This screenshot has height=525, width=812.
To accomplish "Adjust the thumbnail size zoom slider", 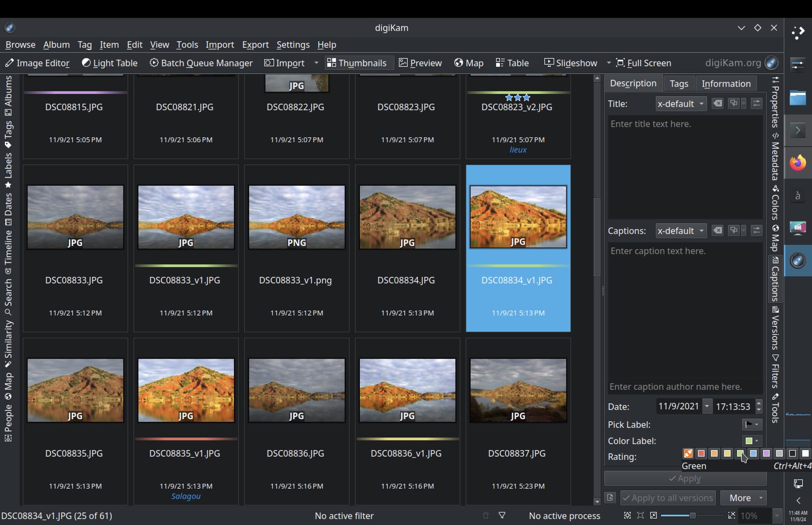I will tap(692, 516).
